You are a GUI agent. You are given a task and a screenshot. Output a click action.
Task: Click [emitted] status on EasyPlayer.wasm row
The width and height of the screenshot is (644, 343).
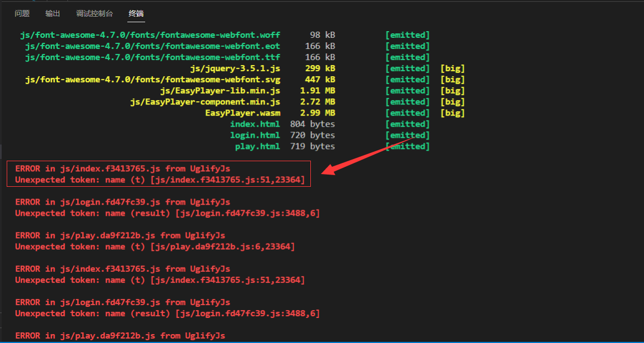(x=408, y=112)
